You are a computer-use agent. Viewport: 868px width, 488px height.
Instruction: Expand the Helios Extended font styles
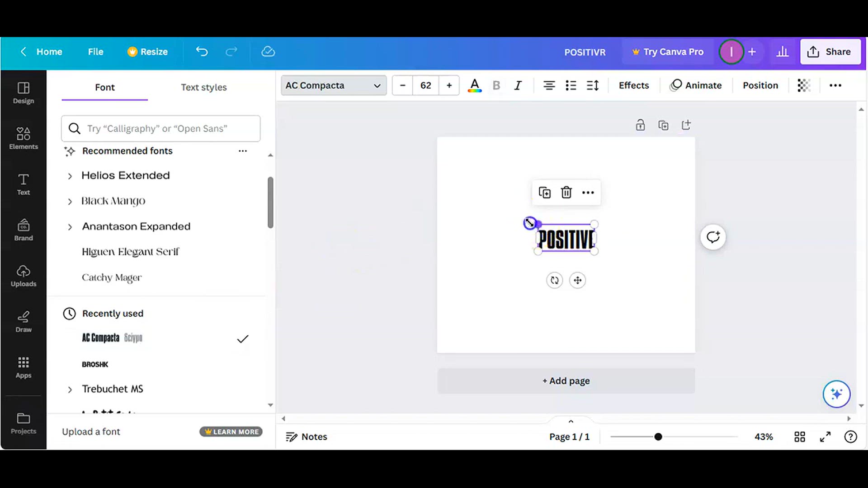[70, 176]
